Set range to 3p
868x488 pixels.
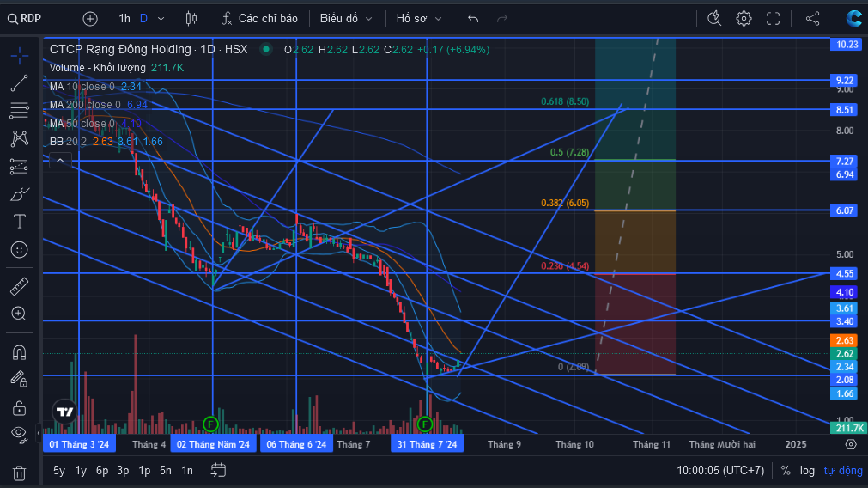(x=123, y=471)
